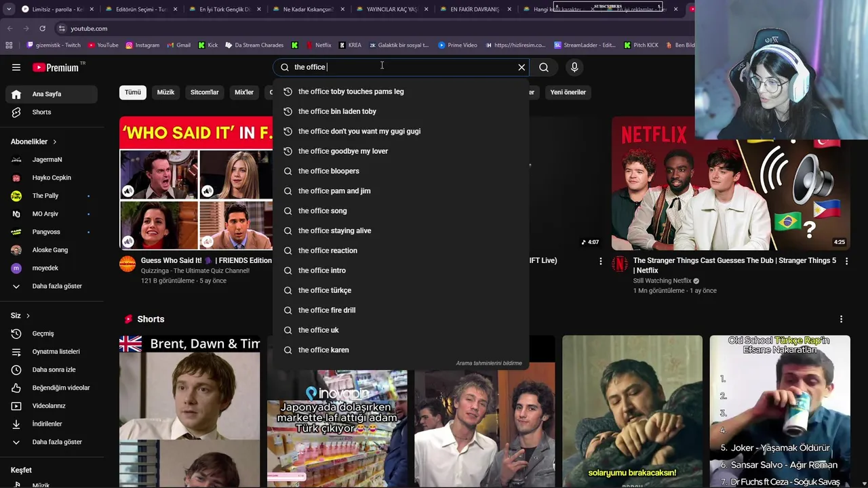Choose suggestion the office türkçe
This screenshot has width=868, height=488.
[x=401, y=290]
